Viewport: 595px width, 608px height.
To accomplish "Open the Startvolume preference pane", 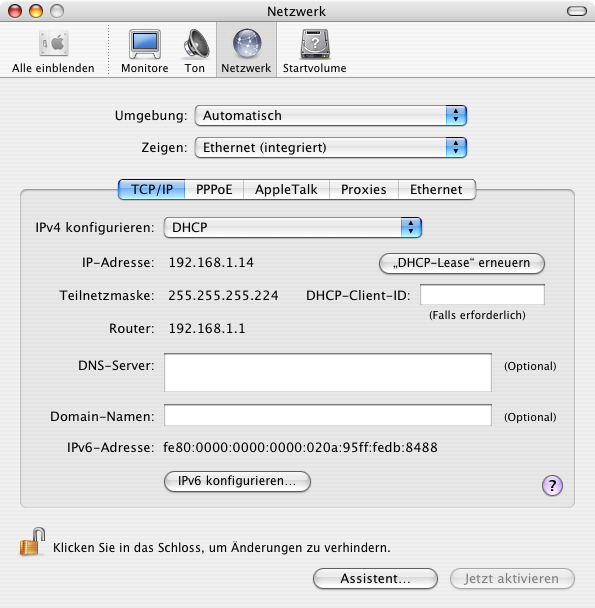I will click(x=315, y=52).
